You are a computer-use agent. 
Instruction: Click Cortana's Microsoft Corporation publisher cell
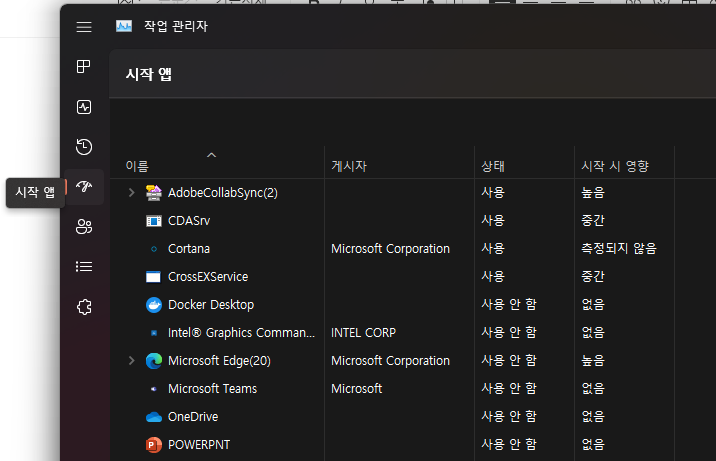tap(390, 249)
